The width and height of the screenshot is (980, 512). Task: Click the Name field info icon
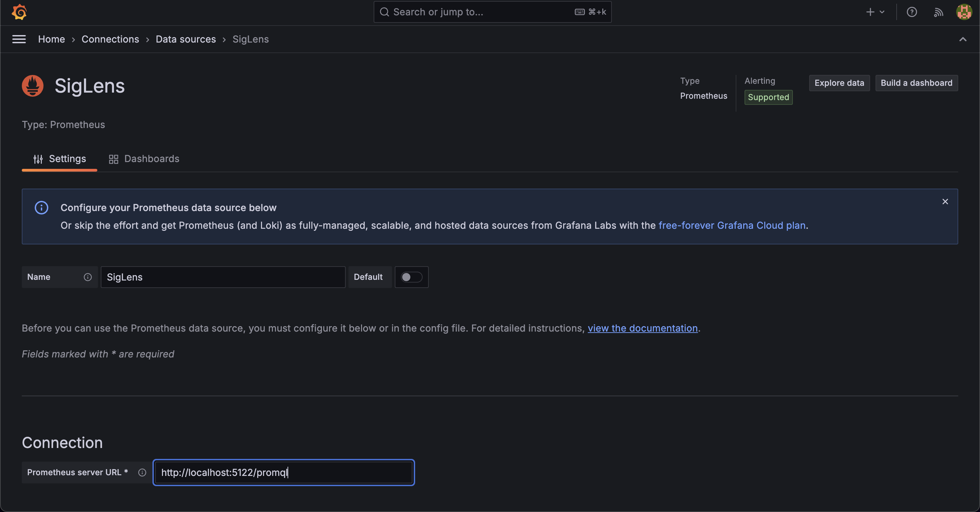point(88,277)
